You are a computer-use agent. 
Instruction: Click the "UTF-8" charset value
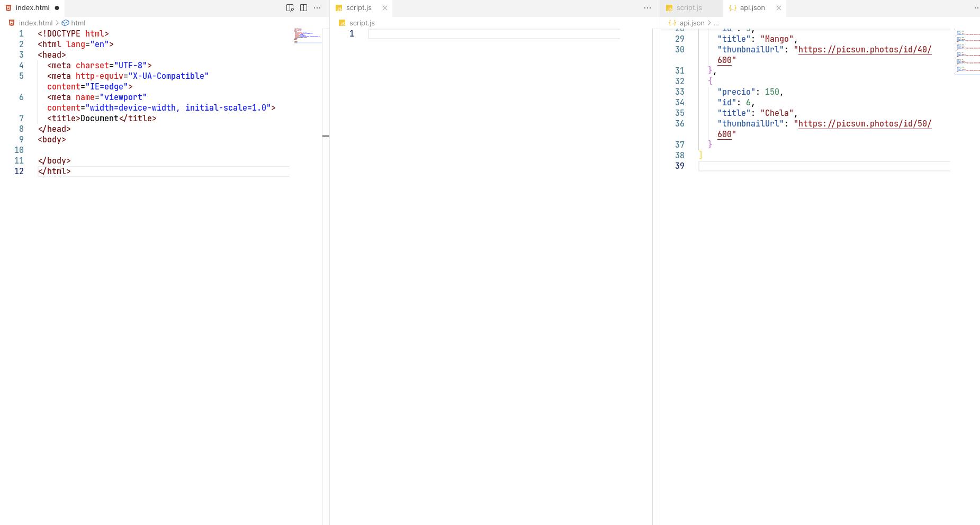click(x=130, y=66)
